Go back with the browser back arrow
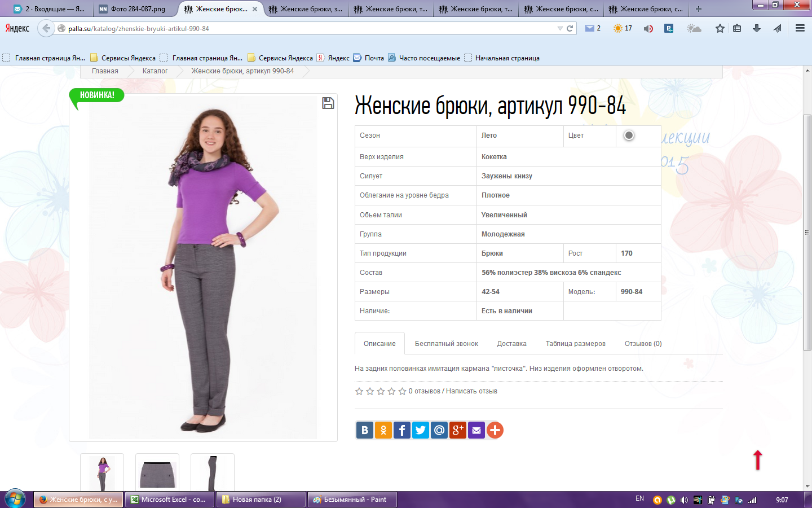The height and width of the screenshot is (508, 812). point(46,28)
